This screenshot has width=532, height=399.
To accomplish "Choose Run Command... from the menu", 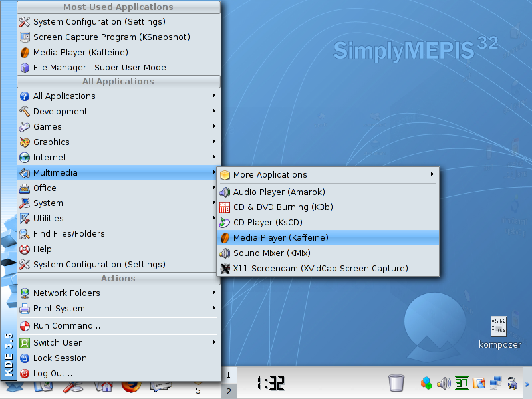I will point(66,325).
